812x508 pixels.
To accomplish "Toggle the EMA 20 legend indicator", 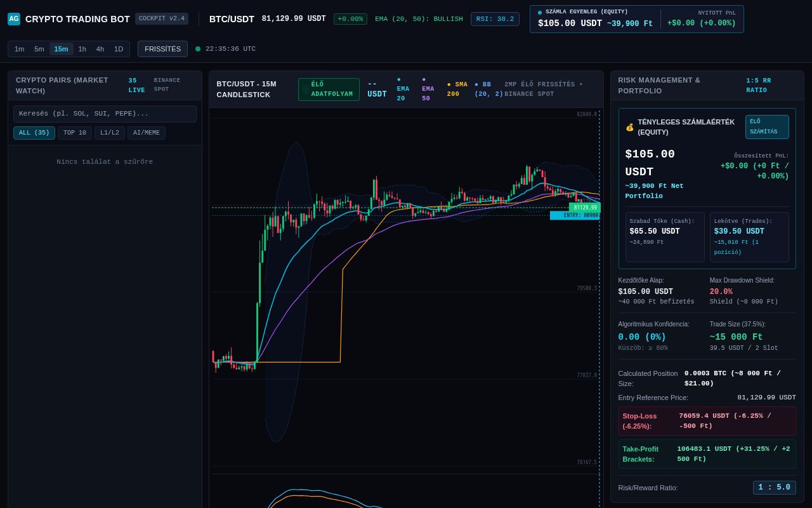I will click(403, 90).
